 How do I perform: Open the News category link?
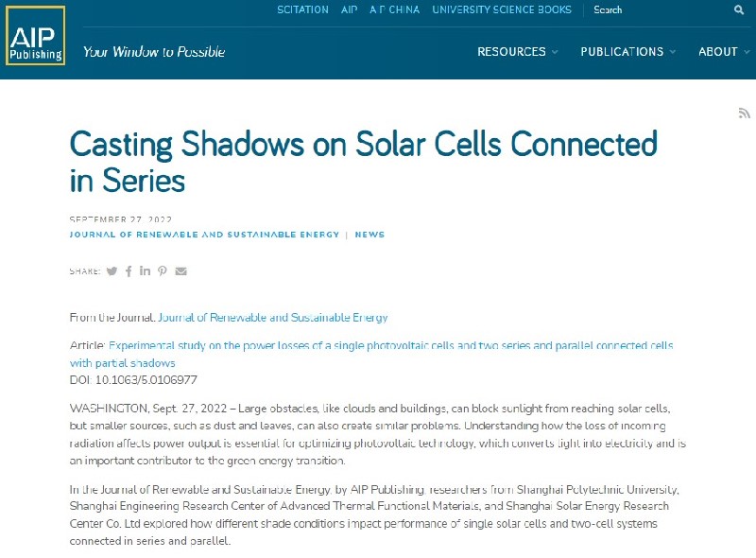point(369,235)
